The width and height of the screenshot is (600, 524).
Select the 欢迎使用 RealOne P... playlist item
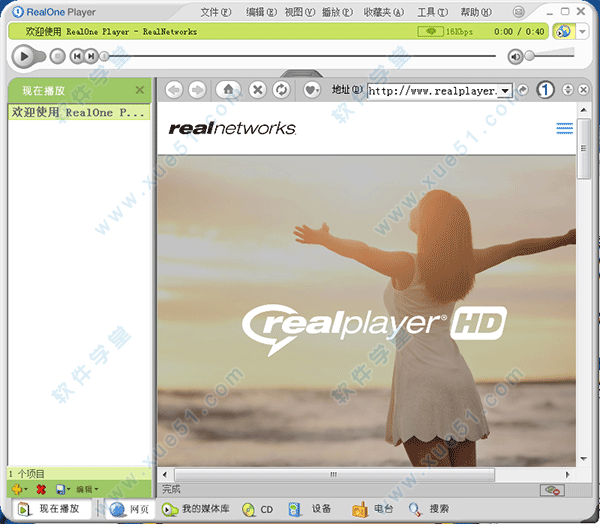pyautogui.click(x=79, y=112)
